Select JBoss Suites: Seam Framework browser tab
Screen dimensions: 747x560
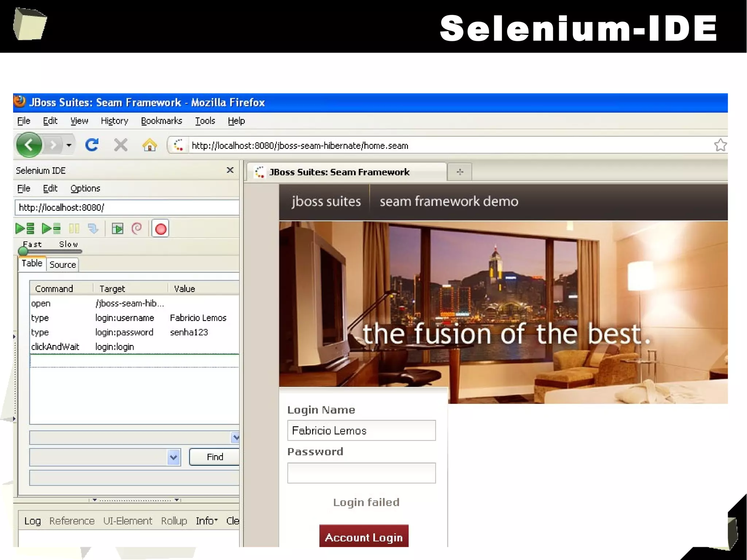pyautogui.click(x=347, y=172)
